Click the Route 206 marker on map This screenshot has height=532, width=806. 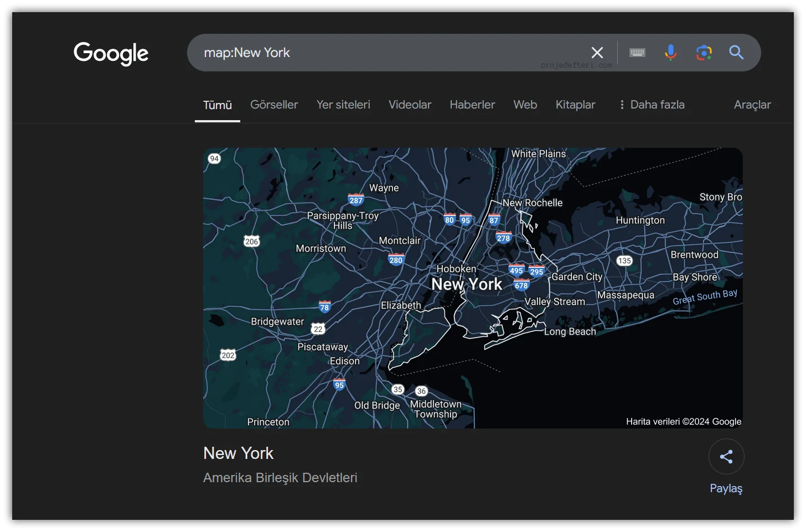[x=252, y=241]
